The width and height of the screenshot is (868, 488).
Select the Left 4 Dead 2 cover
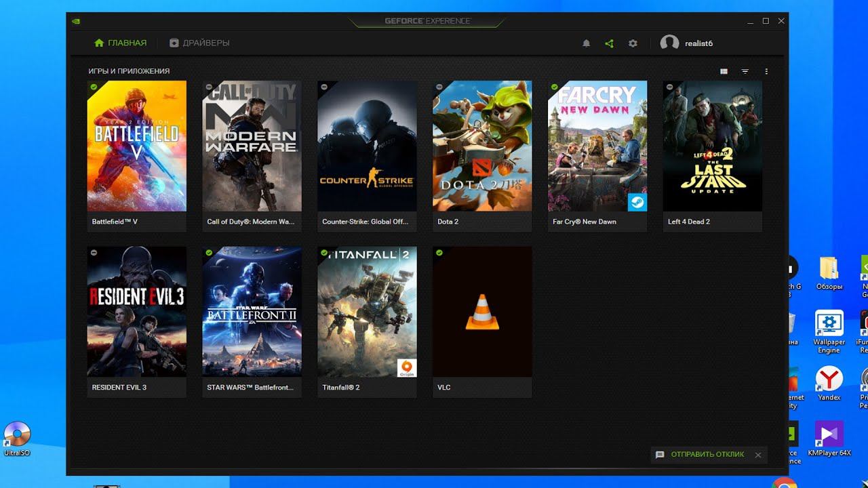point(713,146)
